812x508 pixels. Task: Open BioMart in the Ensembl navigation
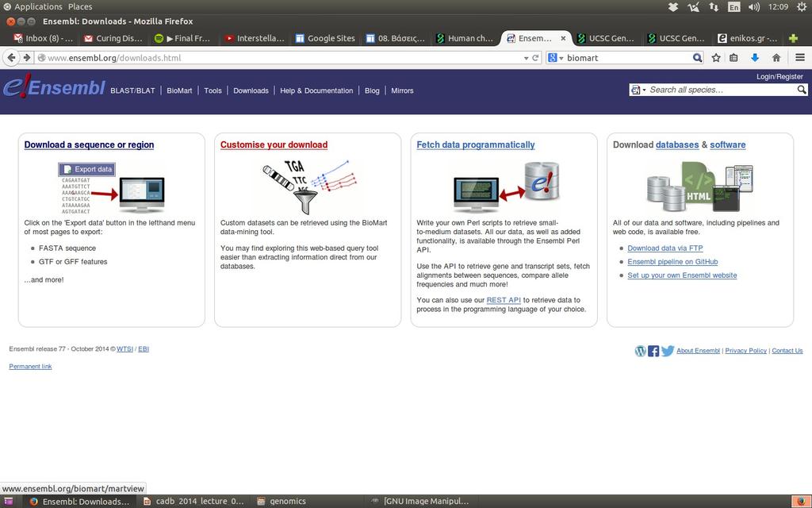point(179,90)
